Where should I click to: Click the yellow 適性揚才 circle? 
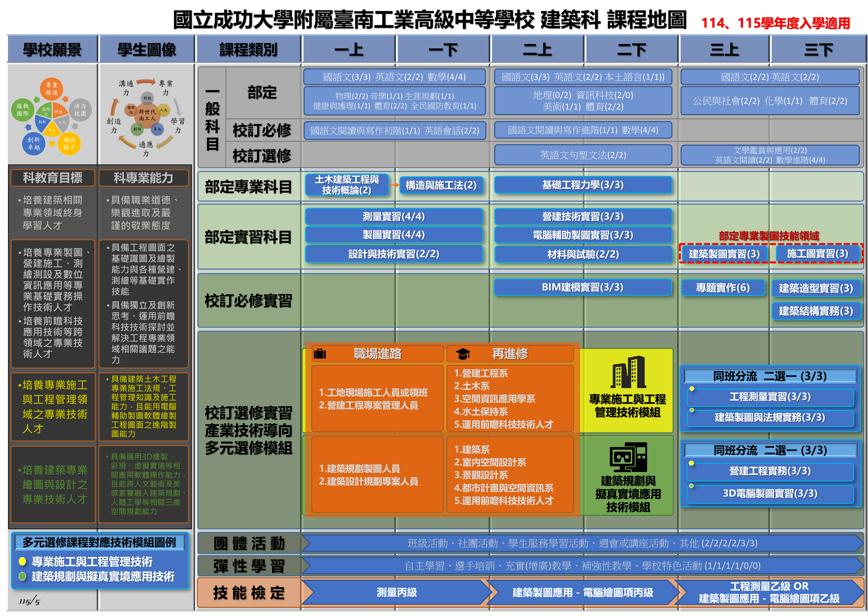(x=69, y=143)
